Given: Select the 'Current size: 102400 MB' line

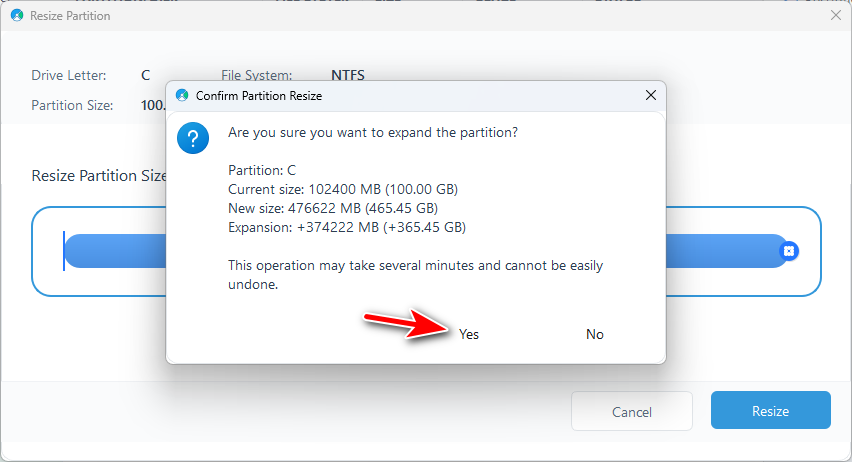Looking at the screenshot, I should point(343,189).
